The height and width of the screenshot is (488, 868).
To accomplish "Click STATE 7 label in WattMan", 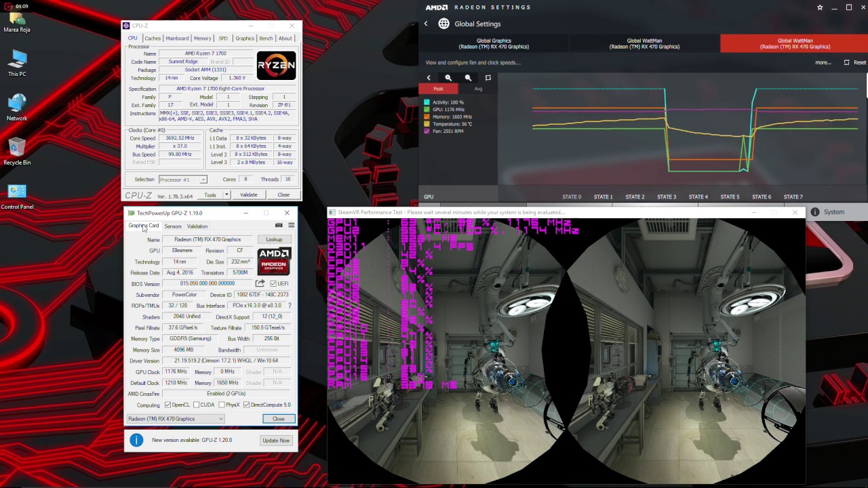I will (x=793, y=197).
